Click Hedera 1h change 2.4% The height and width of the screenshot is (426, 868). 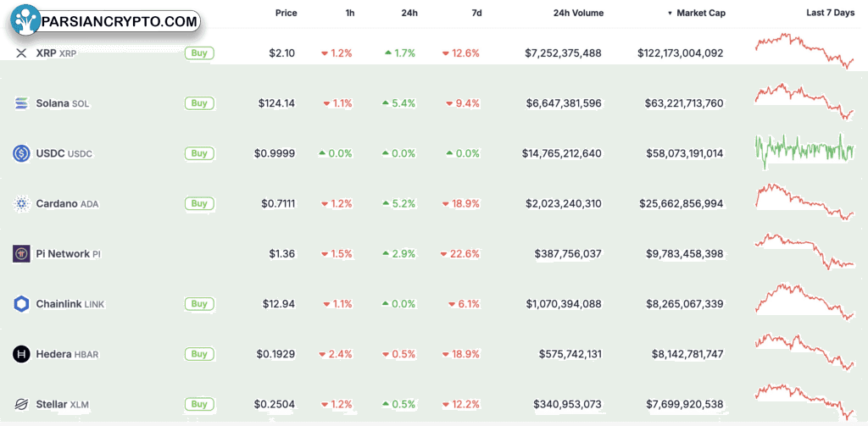point(335,354)
